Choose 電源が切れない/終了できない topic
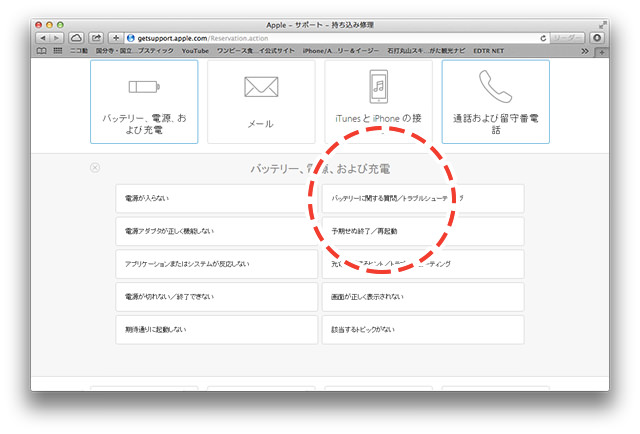Image resolution: width=640 pixels, height=434 pixels. [x=216, y=297]
